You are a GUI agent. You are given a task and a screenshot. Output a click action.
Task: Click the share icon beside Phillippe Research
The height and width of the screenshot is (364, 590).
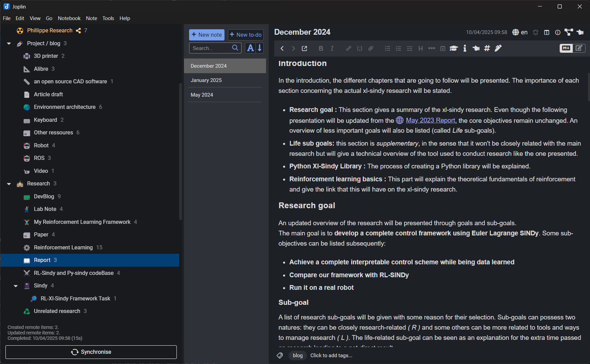coord(78,31)
